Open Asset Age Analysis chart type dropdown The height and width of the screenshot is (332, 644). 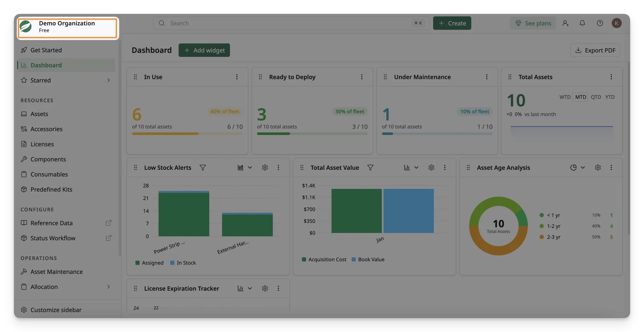click(578, 168)
